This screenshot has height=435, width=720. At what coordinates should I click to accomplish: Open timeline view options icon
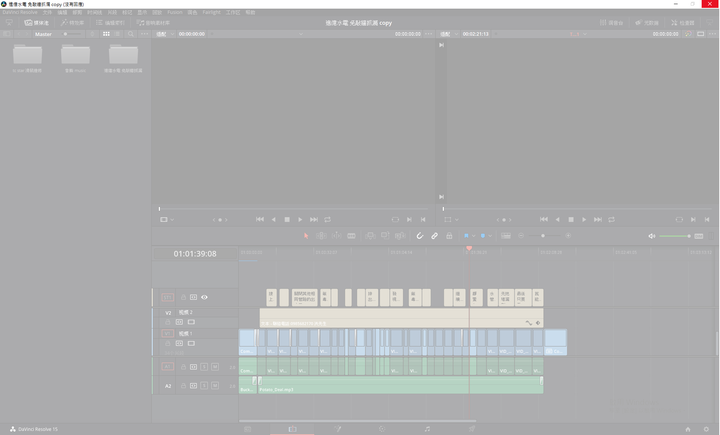tap(506, 236)
